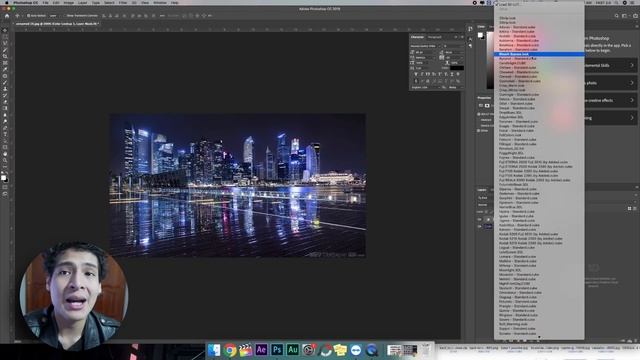Click the scroll-down arrow of LUT list
640x360 pixels.
[539, 338]
